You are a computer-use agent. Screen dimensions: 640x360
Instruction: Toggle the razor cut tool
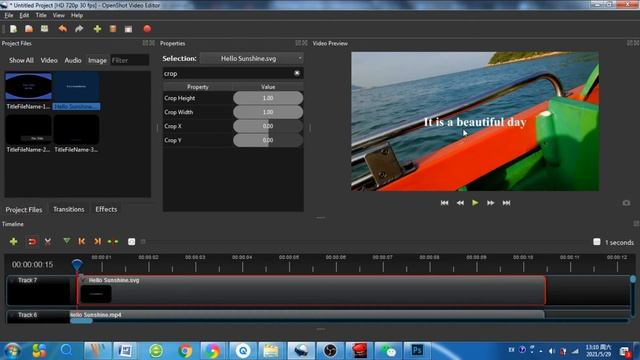(x=48, y=242)
